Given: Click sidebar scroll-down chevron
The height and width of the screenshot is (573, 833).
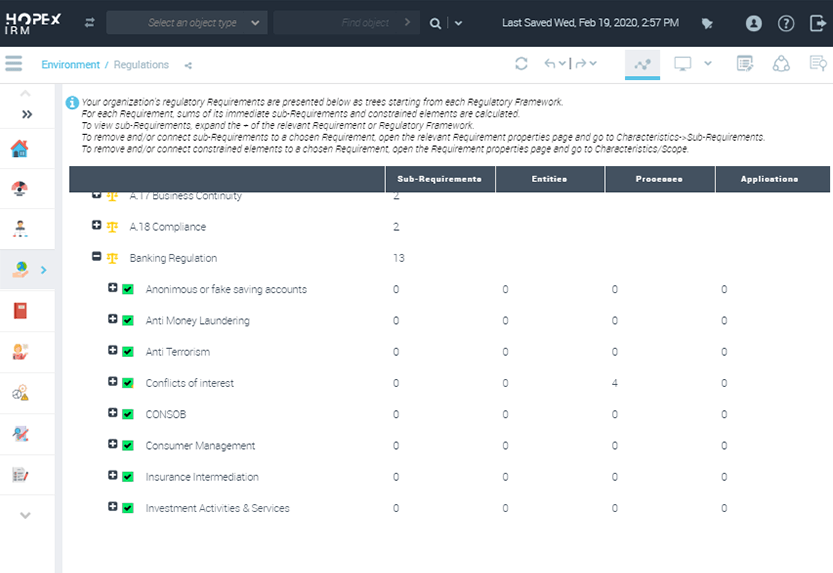Looking at the screenshot, I should [25, 515].
